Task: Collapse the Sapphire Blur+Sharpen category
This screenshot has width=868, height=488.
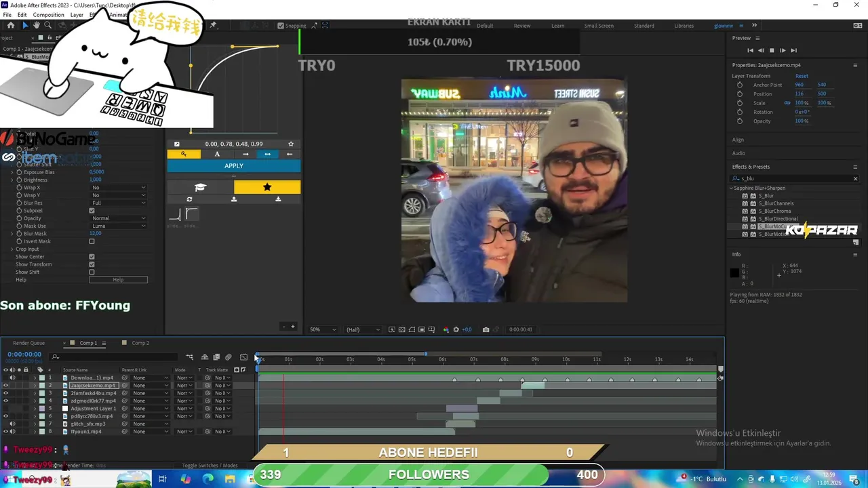Action: 732,188
